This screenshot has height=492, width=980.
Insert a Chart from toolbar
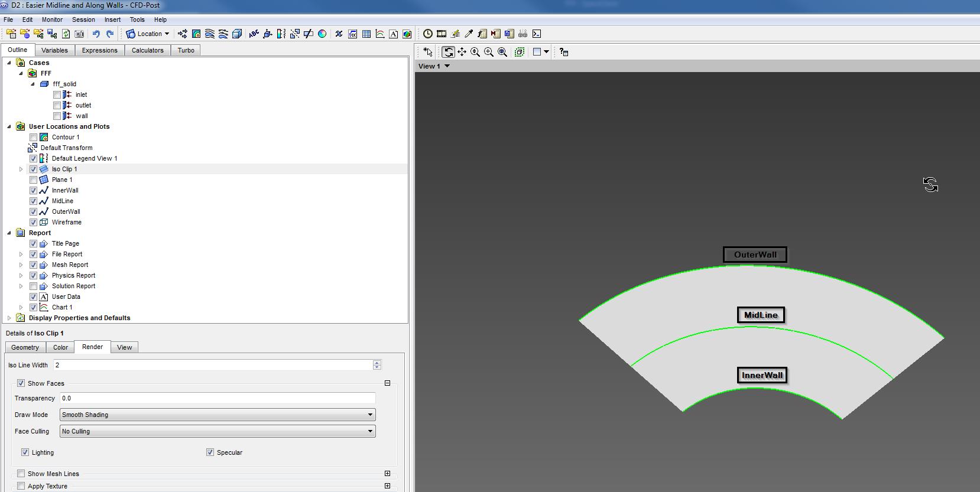point(380,34)
